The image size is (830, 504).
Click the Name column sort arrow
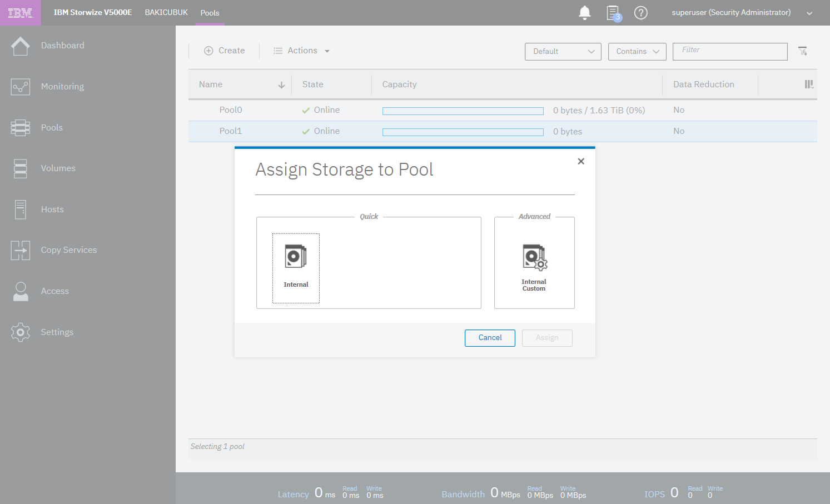[x=281, y=85]
